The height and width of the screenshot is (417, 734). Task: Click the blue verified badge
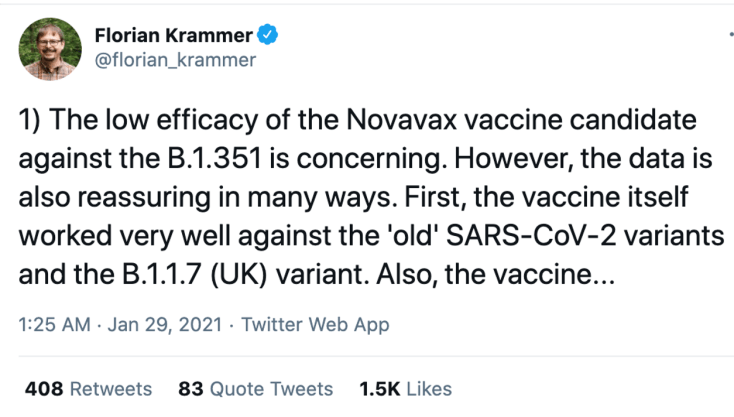coord(268,36)
